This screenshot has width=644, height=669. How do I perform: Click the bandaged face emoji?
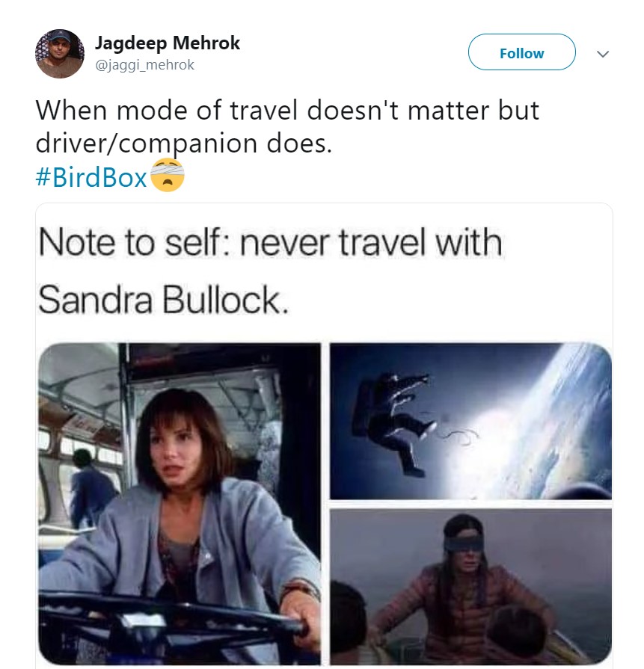click(168, 175)
